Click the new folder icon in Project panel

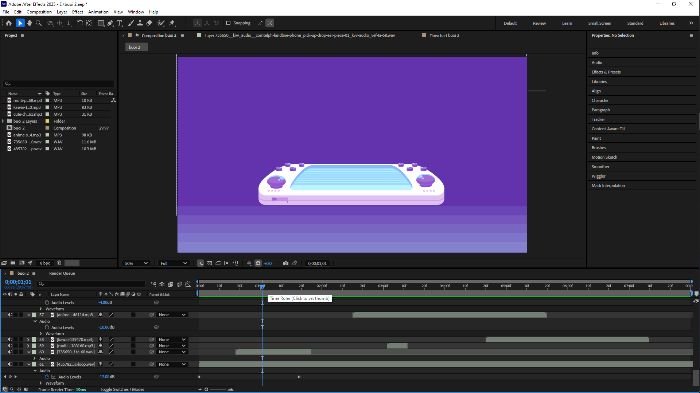(13, 263)
